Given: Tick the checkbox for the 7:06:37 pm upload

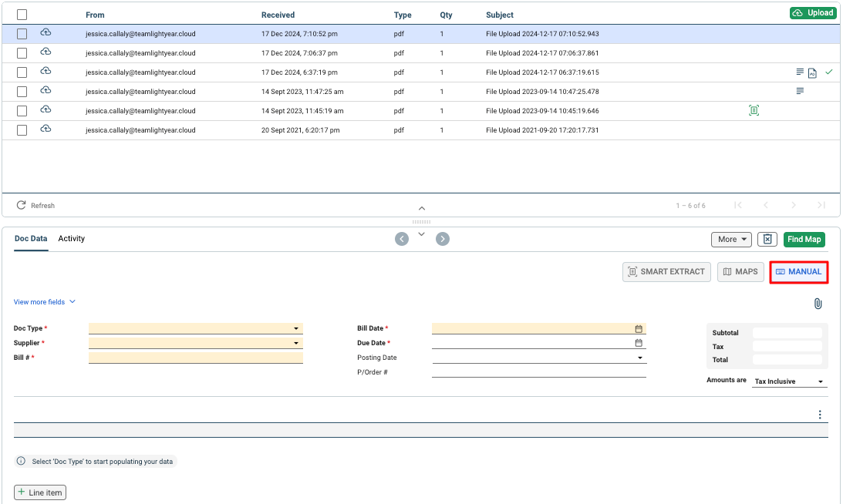Looking at the screenshot, I should click(x=22, y=53).
